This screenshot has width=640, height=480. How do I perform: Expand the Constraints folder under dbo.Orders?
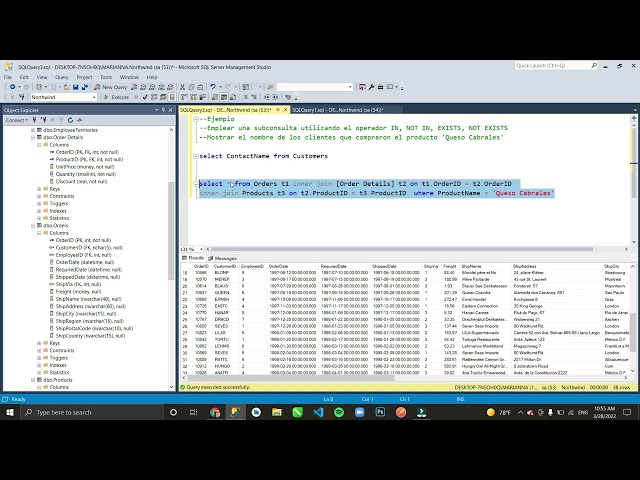click(x=39, y=351)
